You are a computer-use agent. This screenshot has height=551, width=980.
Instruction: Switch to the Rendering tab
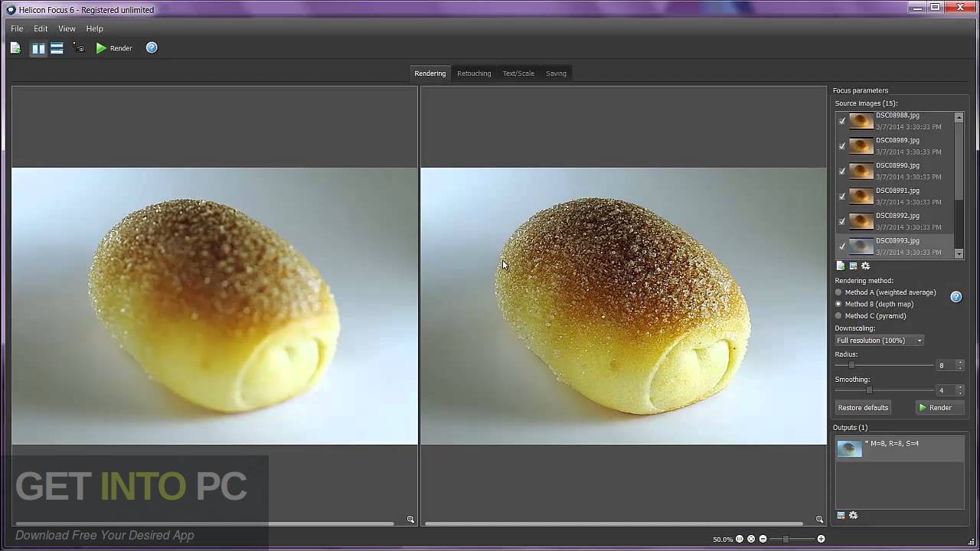(430, 73)
